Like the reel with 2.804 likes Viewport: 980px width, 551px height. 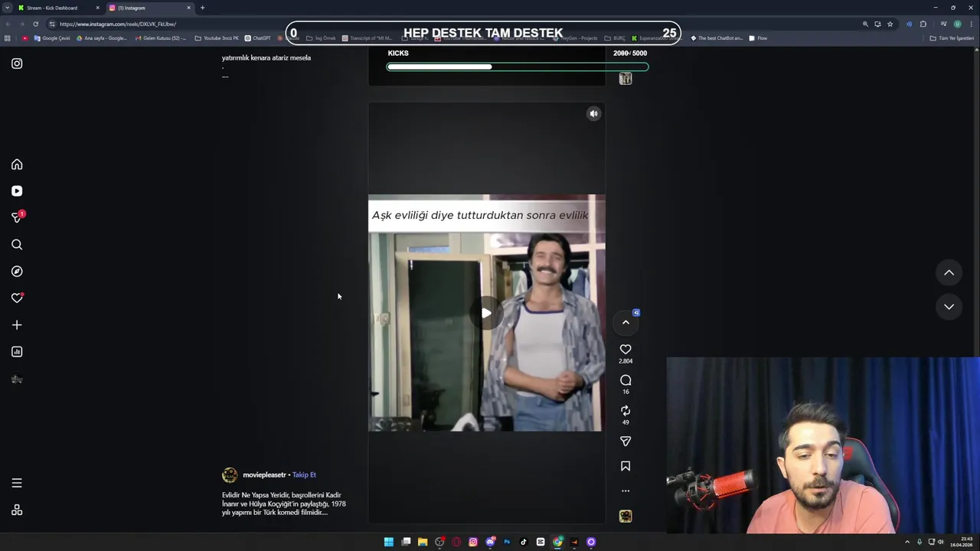pyautogui.click(x=626, y=350)
